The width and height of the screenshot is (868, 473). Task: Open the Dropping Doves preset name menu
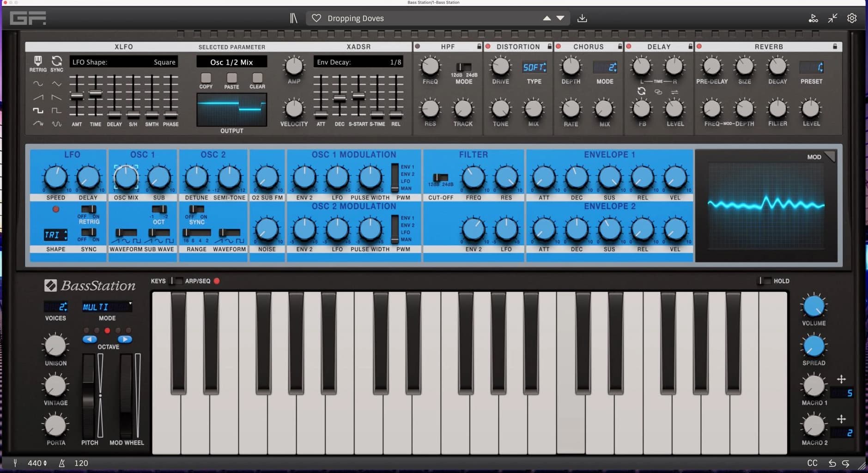point(356,18)
